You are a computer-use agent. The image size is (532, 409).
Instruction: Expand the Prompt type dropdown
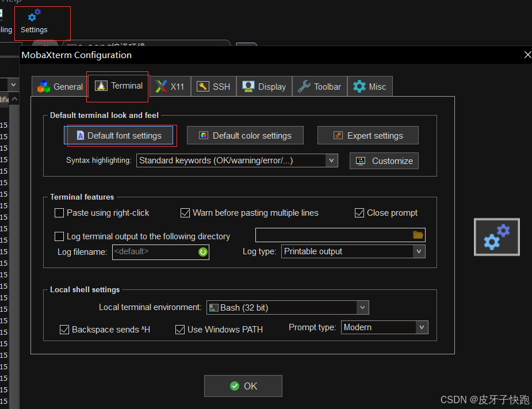[x=422, y=327]
